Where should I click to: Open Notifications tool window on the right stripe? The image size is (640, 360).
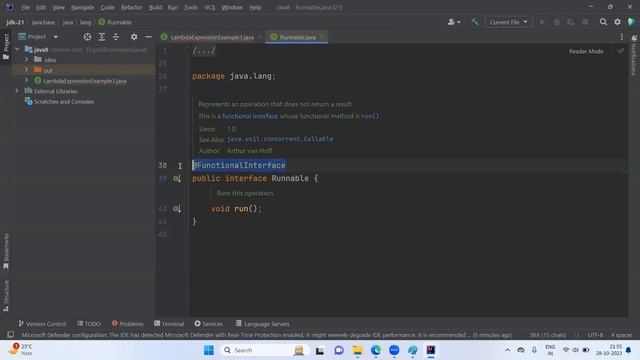point(634,55)
